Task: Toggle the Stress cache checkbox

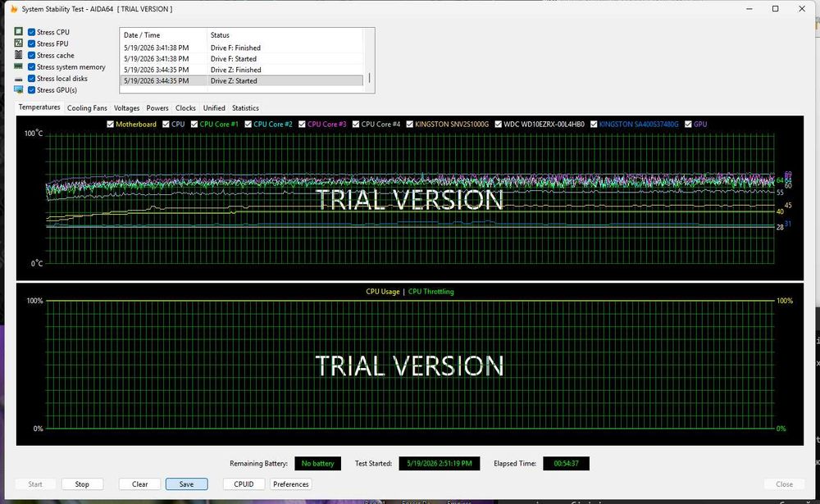Action: (31, 55)
